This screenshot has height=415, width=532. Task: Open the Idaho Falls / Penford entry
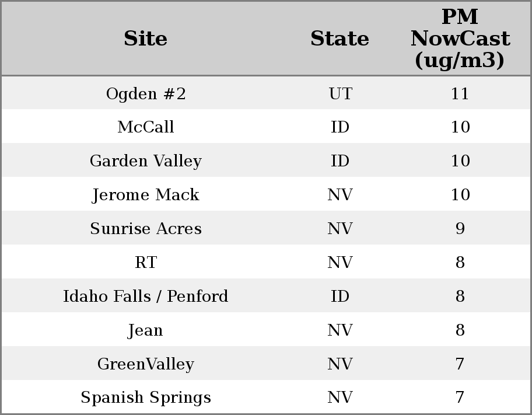coord(146,297)
